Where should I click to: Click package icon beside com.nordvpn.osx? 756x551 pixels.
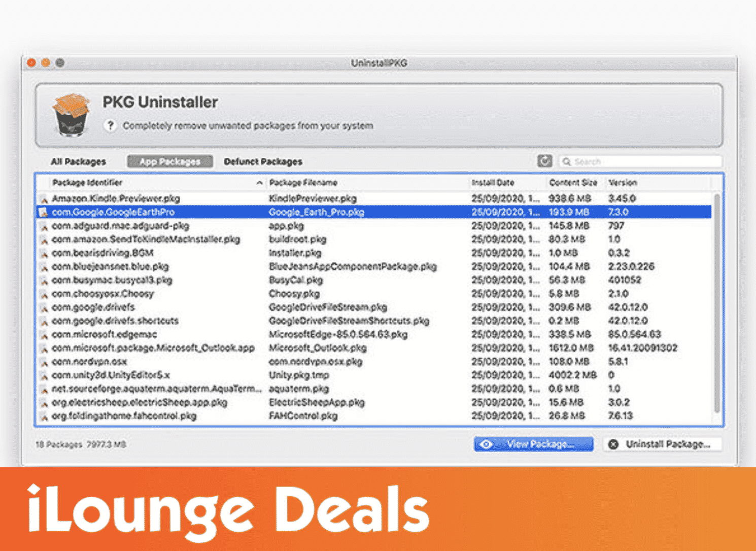44,362
